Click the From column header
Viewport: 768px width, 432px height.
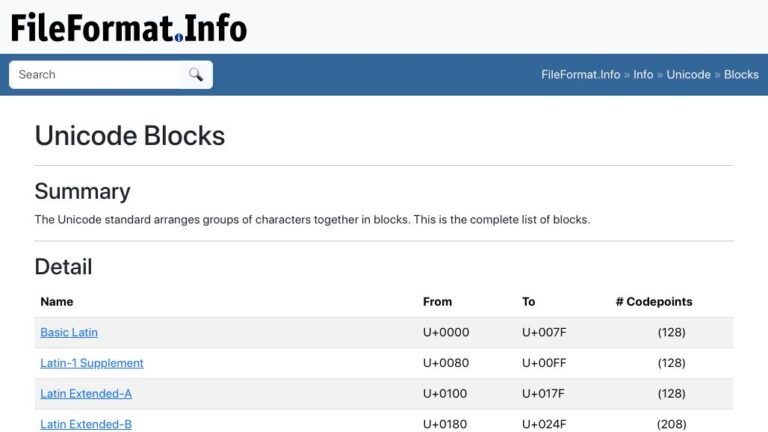(x=437, y=302)
